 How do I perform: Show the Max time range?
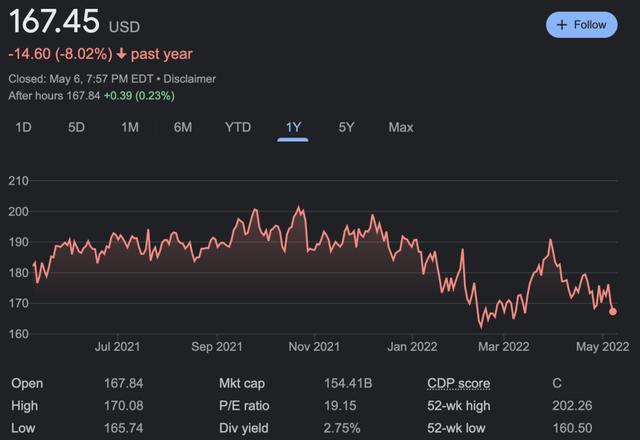pyautogui.click(x=401, y=127)
